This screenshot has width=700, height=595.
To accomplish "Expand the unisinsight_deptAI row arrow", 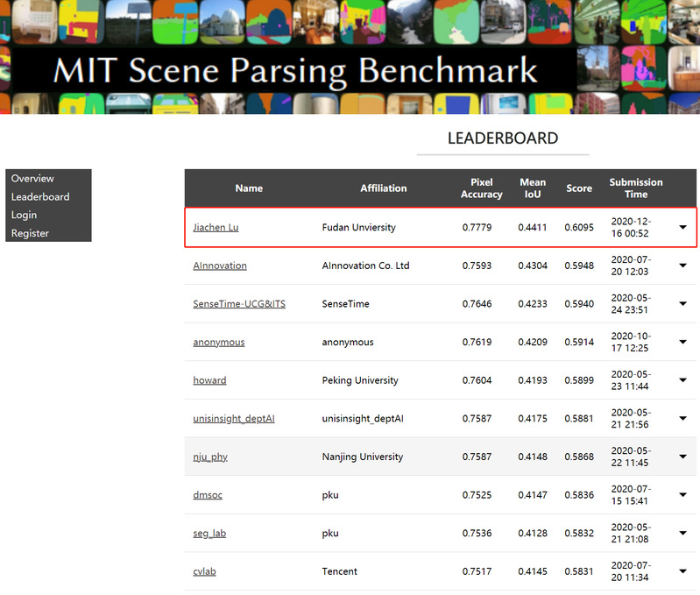I will click(683, 419).
